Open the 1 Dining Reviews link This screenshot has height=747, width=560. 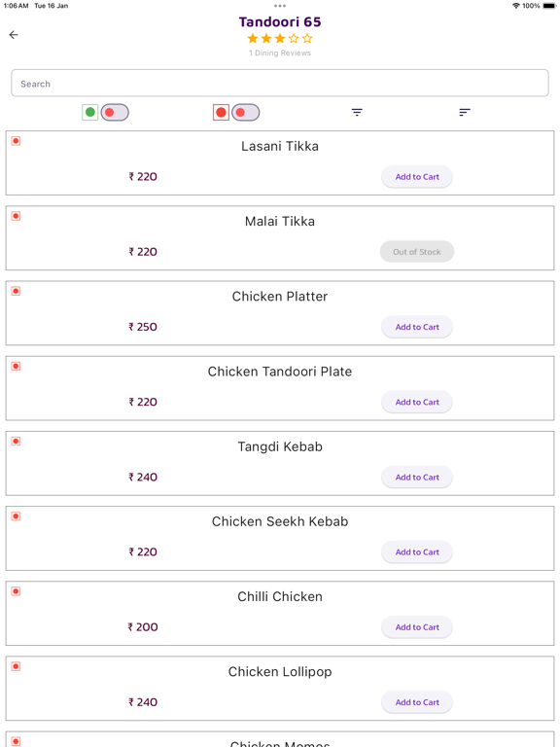[x=280, y=53]
